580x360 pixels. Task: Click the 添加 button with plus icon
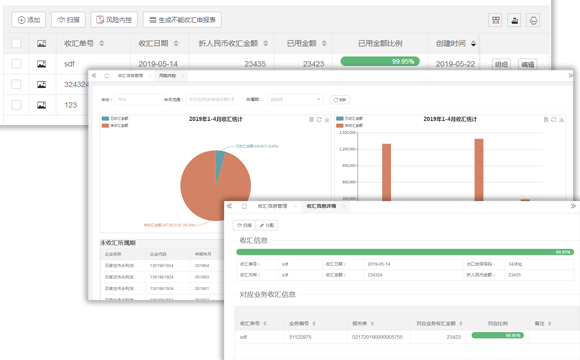coord(28,20)
